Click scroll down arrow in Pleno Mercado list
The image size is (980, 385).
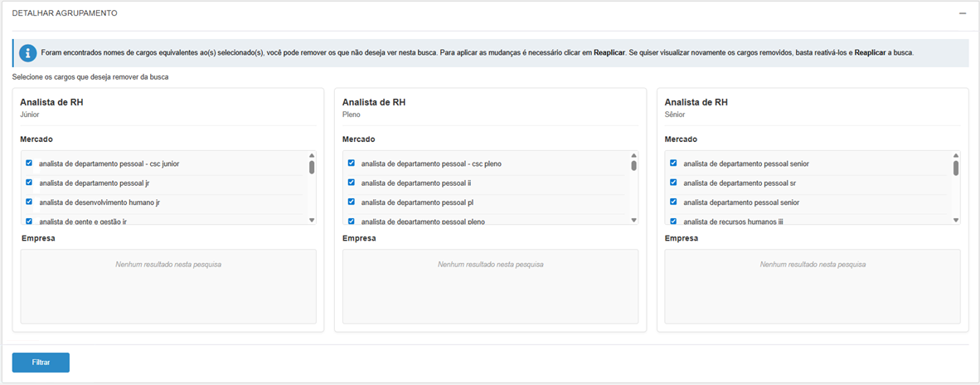(x=633, y=220)
